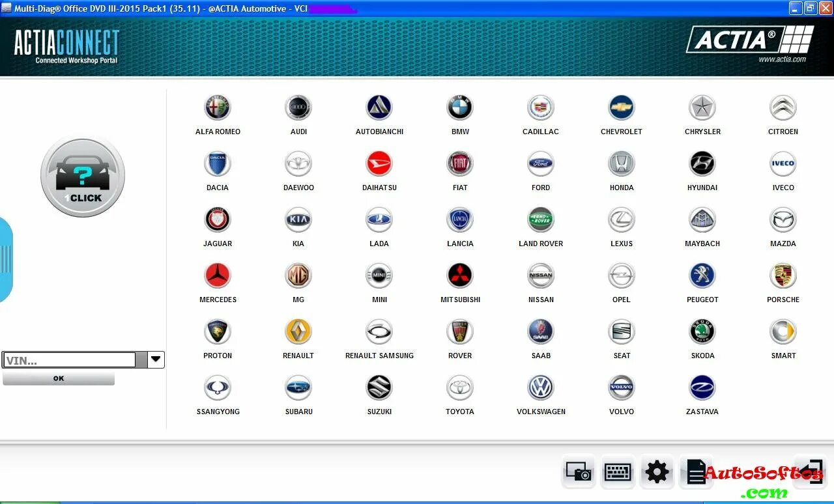834x504 pixels.
Task: Select the SsangYong icon
Action: [218, 387]
